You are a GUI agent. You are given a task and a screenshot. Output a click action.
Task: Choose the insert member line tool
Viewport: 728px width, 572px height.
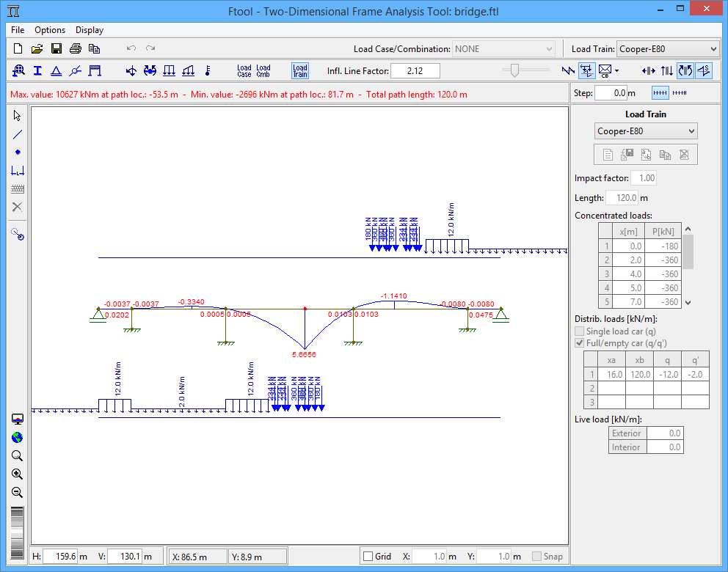(x=18, y=134)
